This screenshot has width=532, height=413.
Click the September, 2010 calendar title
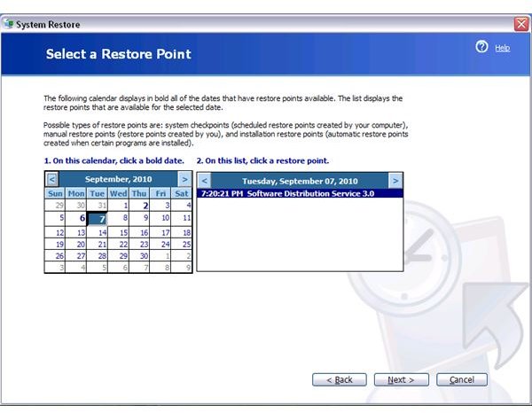[x=119, y=179]
